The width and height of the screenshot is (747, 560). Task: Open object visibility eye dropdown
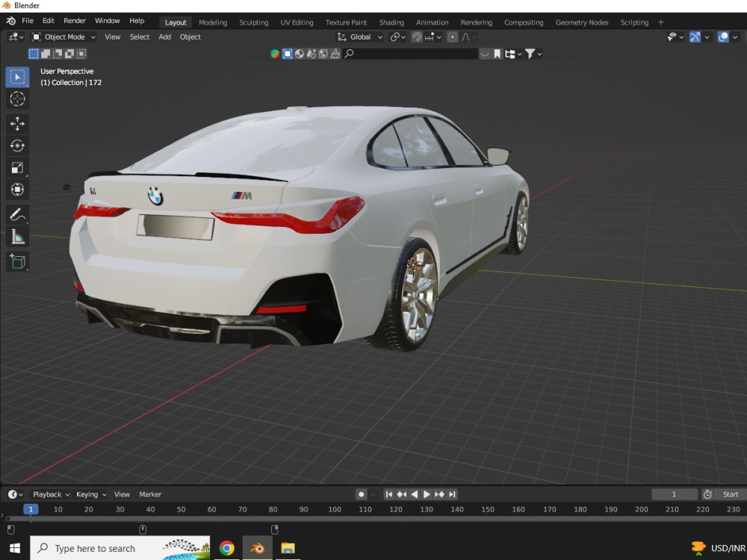[x=675, y=37]
